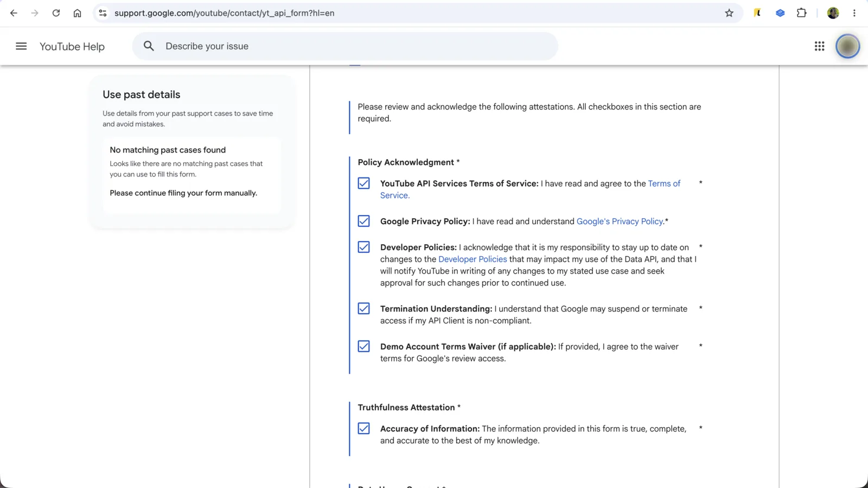Toggle the Developer Policies checkbox
Viewport: 868px width, 488px height.
click(363, 247)
